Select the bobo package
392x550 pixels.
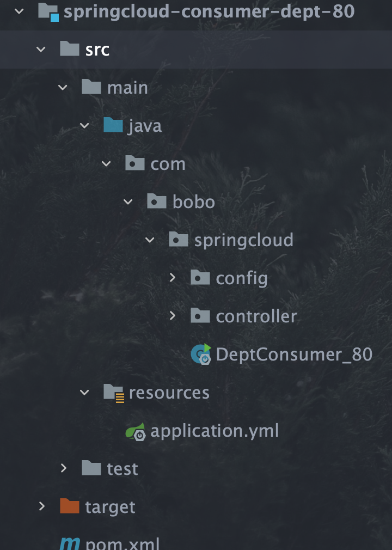[x=194, y=202]
